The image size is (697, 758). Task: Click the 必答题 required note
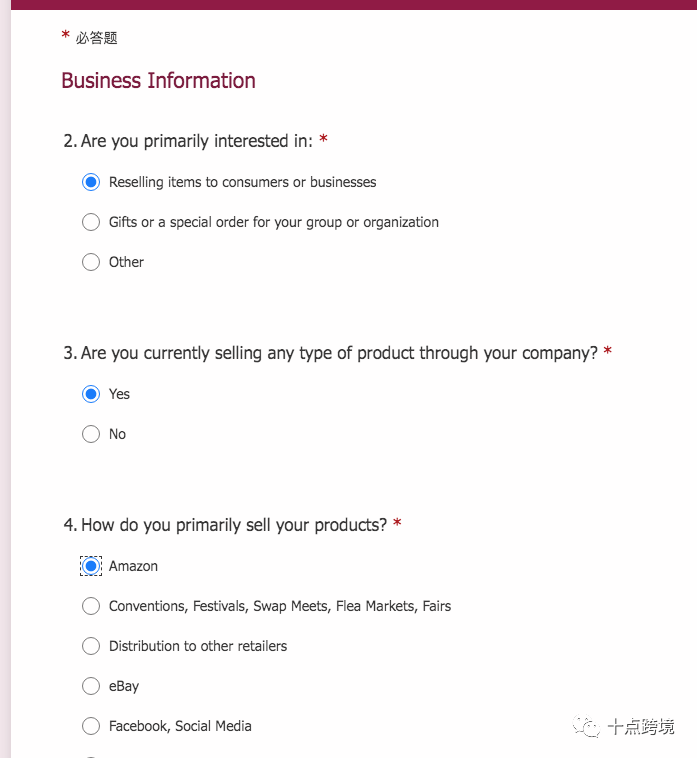point(96,38)
